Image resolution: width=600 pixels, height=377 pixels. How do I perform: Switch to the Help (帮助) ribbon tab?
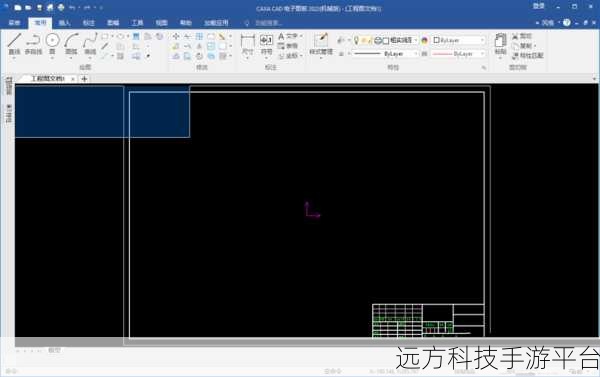186,23
